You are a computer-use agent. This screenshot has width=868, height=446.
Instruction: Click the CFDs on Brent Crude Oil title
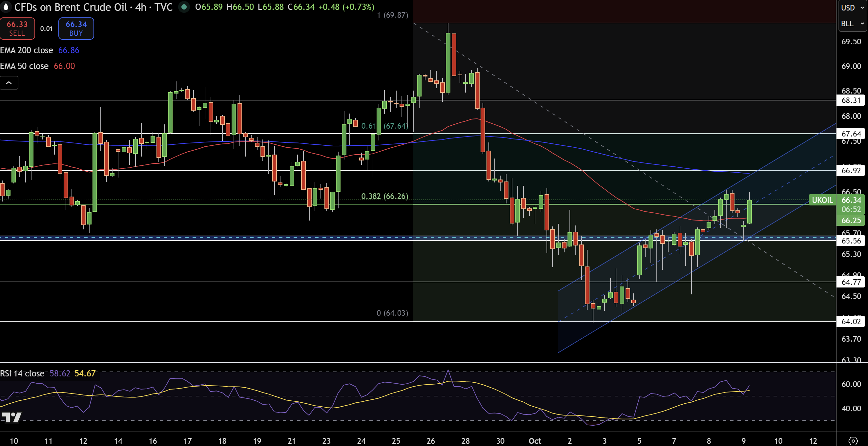click(71, 7)
